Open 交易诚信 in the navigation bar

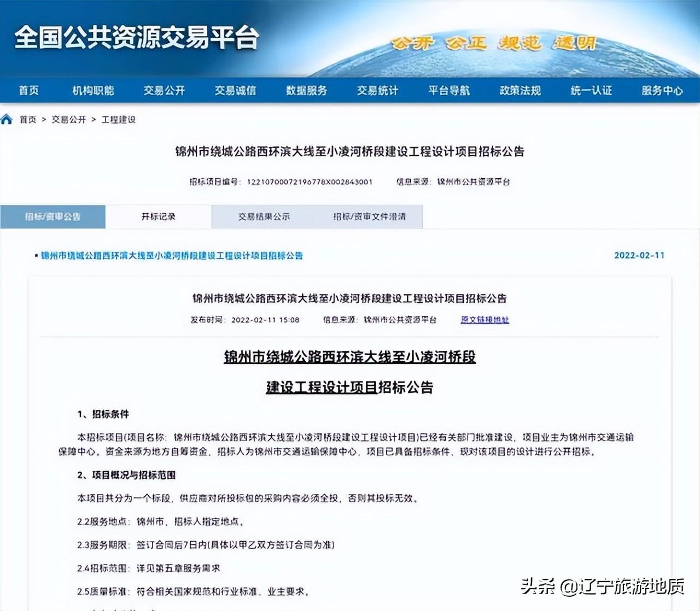pos(236,90)
